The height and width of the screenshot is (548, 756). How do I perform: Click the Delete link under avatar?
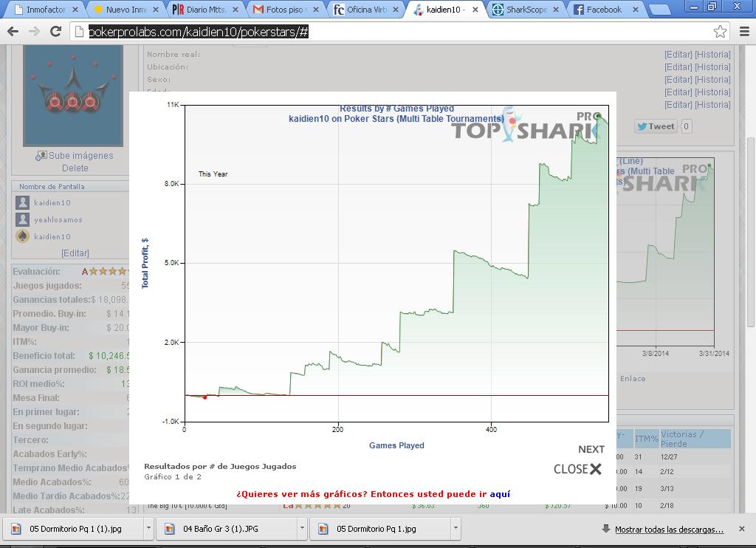pyautogui.click(x=75, y=168)
